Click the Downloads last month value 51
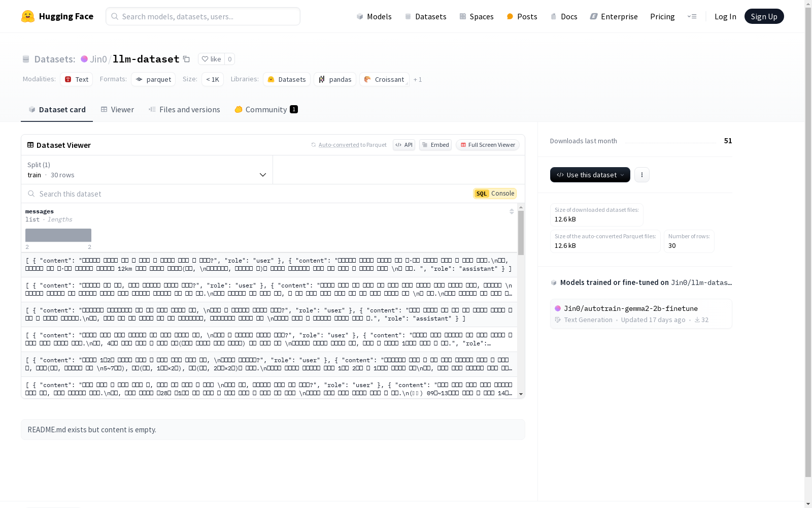The image size is (812, 508). 728,141
